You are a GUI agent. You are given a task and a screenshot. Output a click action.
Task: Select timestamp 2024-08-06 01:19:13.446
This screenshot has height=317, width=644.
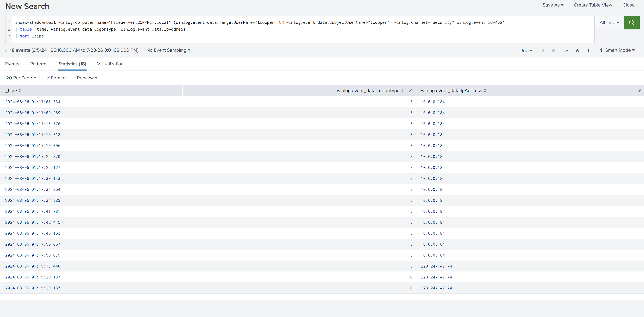pos(33,266)
